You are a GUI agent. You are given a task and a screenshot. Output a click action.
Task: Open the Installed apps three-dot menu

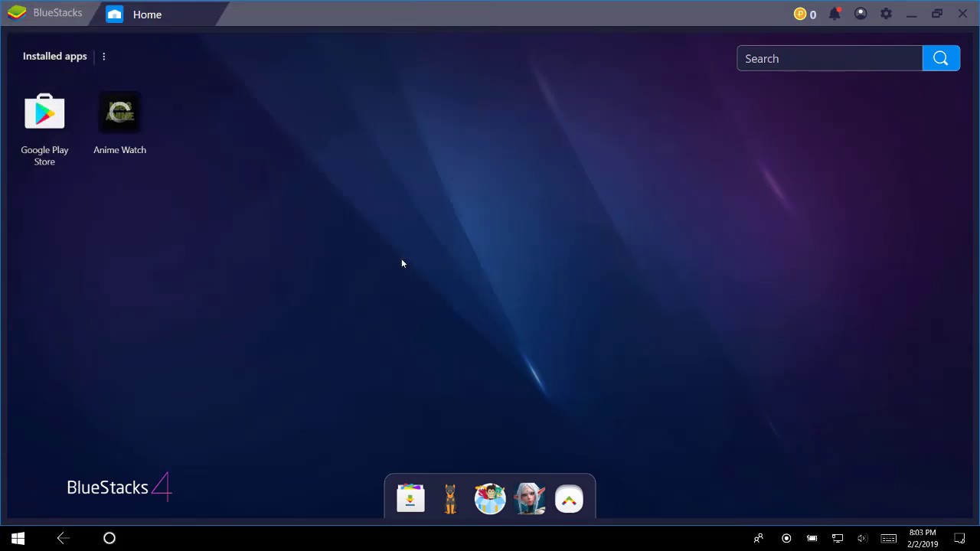click(103, 57)
